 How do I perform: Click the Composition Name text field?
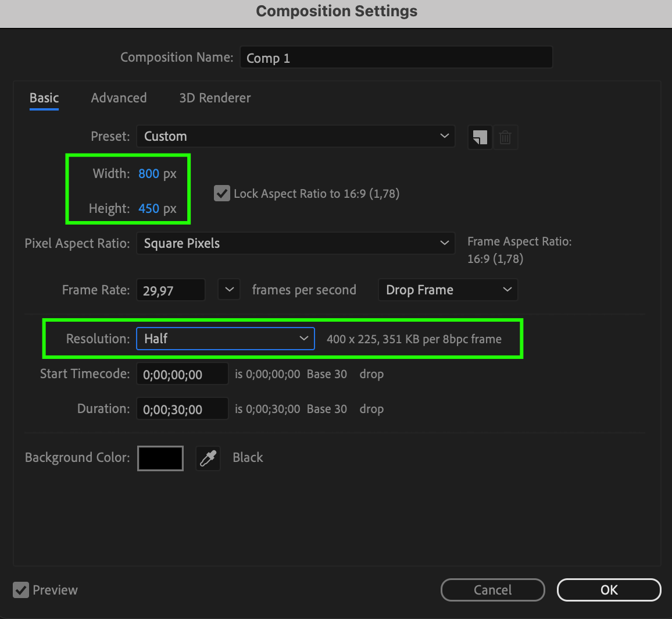(396, 58)
